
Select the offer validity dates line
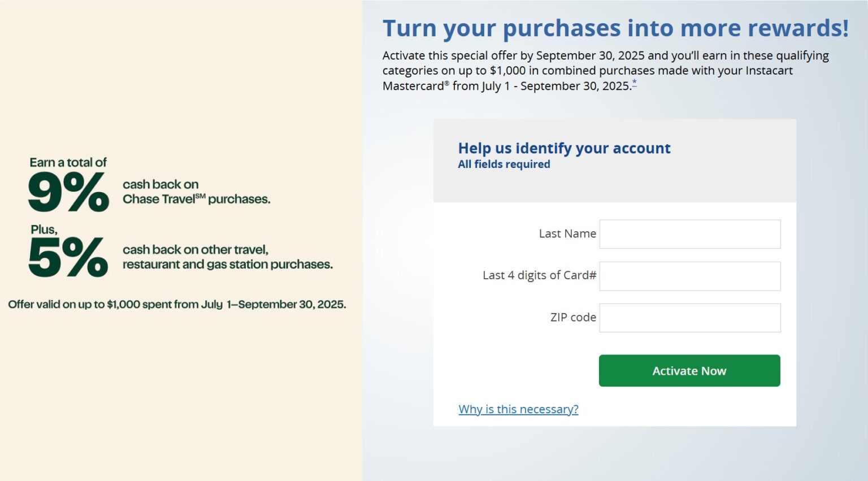click(x=177, y=304)
